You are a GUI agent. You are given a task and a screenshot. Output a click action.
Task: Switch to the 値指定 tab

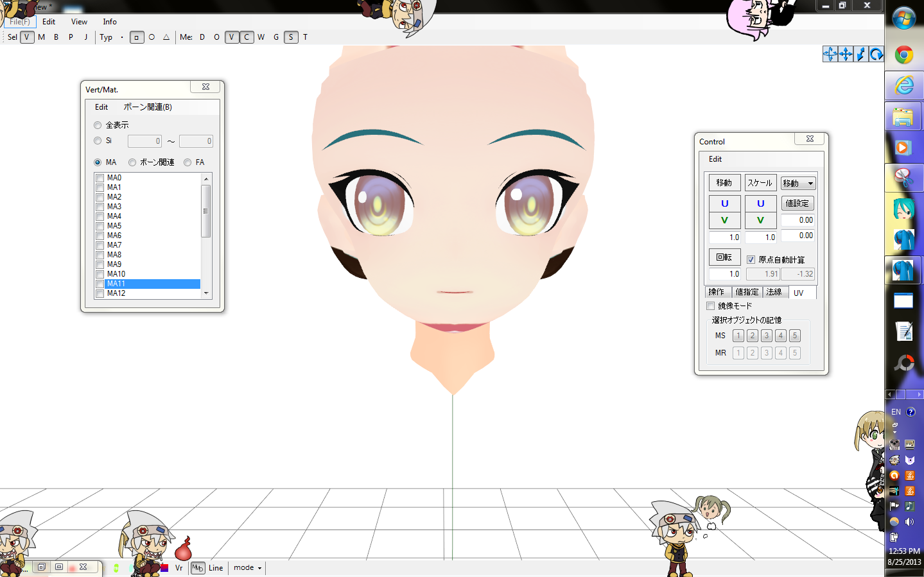[747, 292]
